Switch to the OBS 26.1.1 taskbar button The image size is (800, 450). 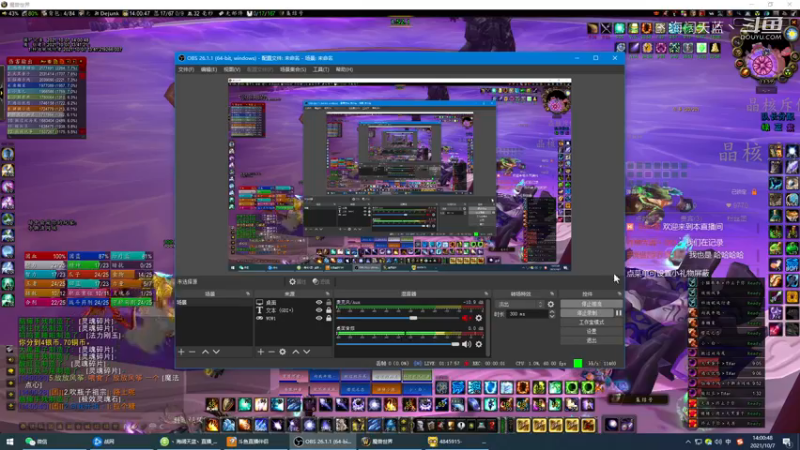tap(322, 441)
